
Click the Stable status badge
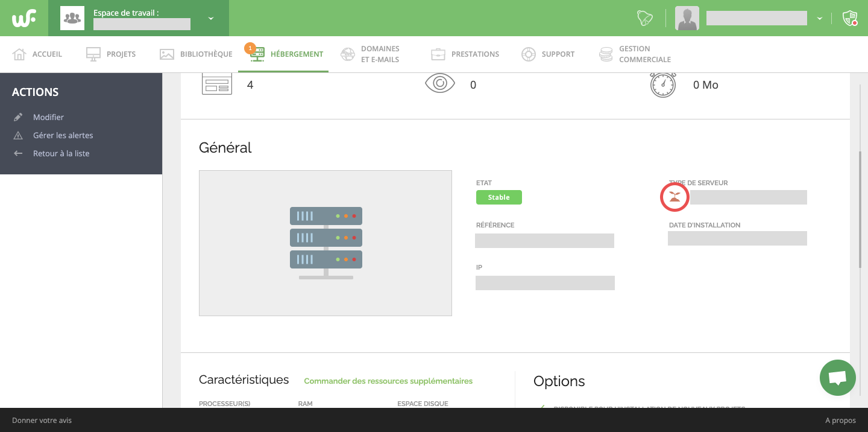(x=499, y=197)
